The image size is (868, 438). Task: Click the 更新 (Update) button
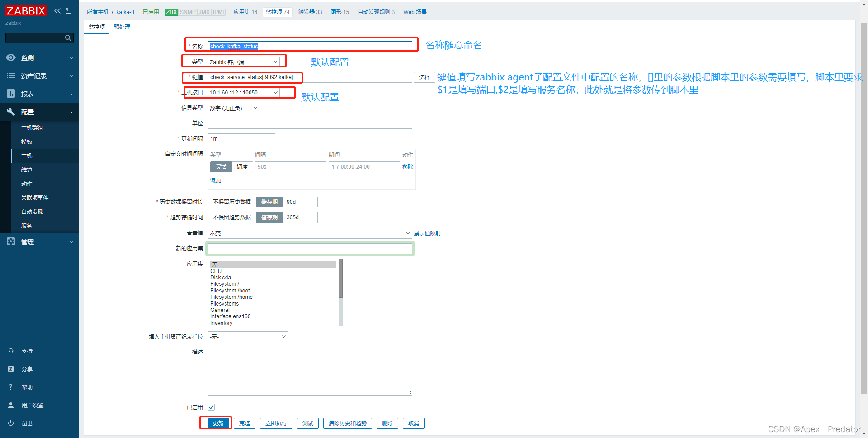tap(218, 423)
